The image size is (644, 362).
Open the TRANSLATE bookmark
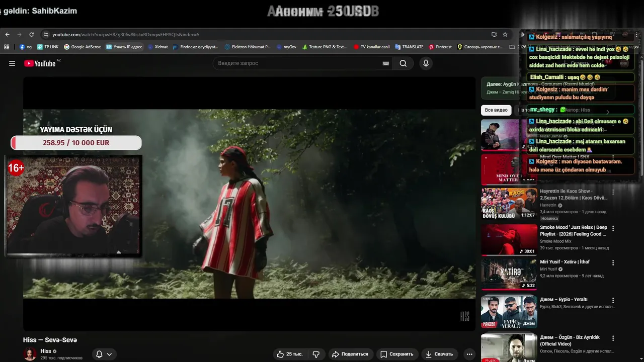410,47
